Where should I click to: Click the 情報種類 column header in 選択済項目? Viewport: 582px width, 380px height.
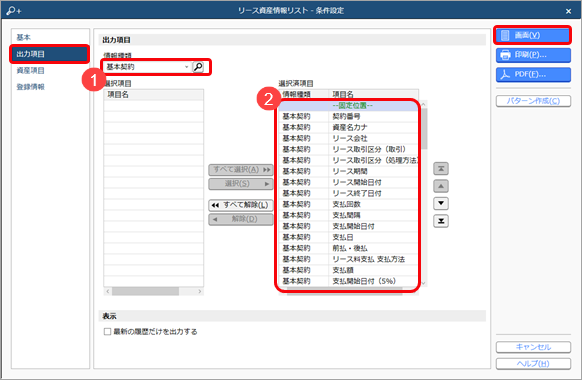point(304,94)
